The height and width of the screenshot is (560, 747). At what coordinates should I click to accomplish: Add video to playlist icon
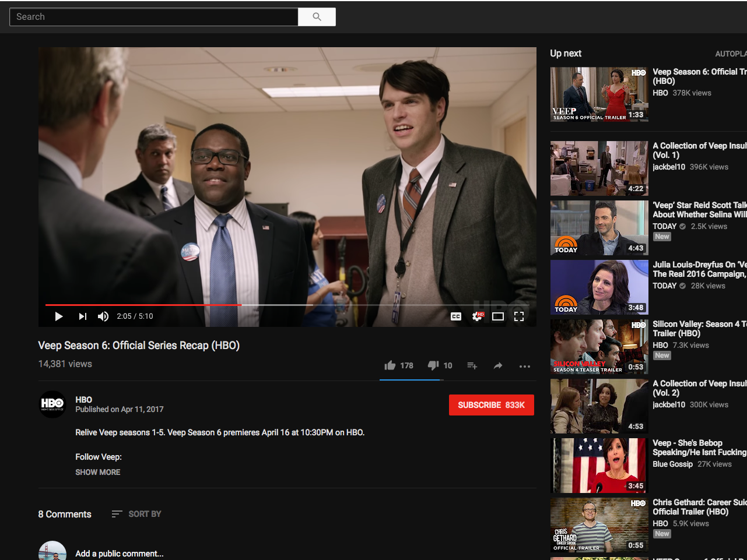point(472,366)
